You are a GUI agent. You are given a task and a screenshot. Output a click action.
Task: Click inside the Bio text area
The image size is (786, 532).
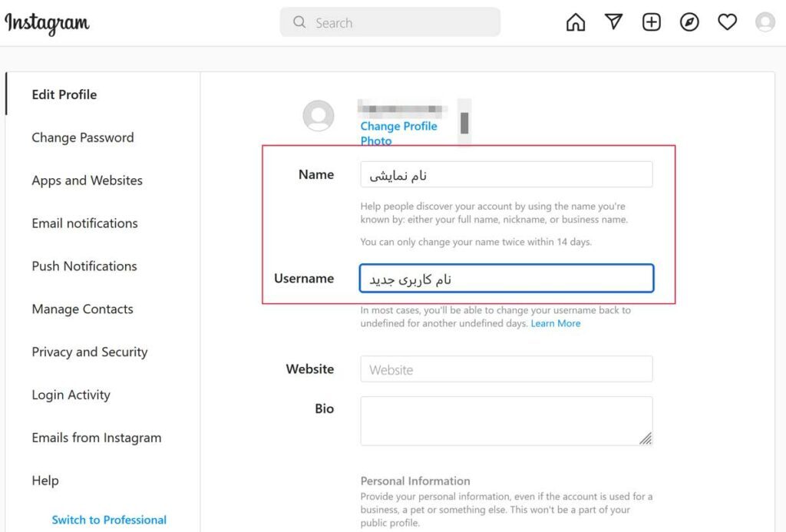click(x=507, y=419)
